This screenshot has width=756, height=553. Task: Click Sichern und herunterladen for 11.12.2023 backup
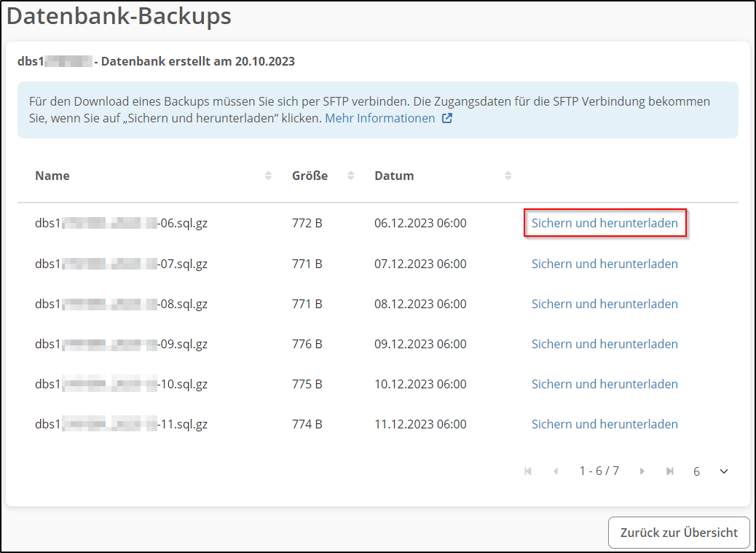(605, 424)
